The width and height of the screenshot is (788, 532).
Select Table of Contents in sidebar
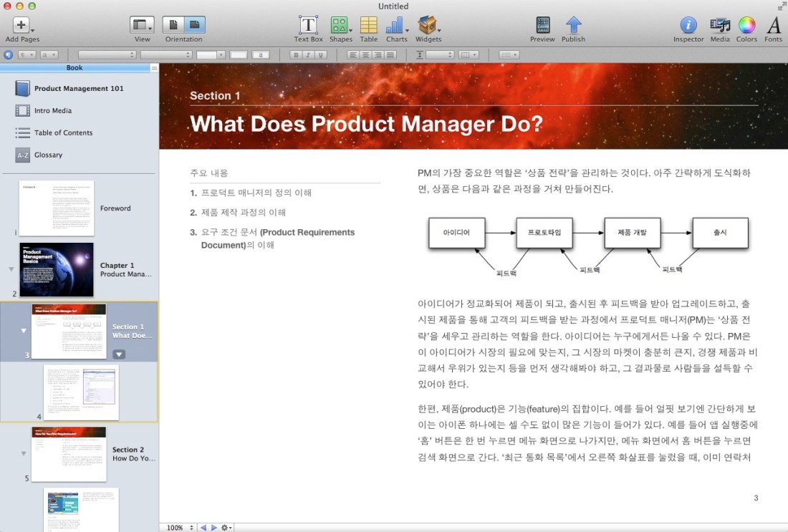[x=63, y=132]
